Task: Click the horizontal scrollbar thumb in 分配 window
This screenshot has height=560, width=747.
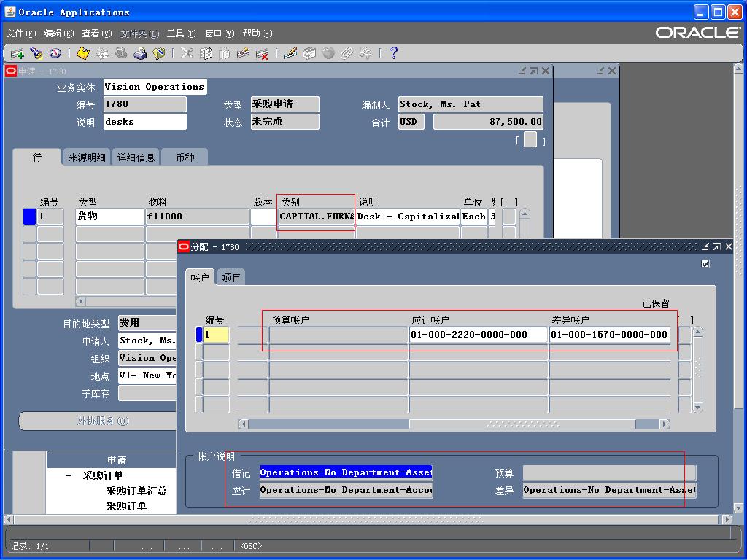Action: [x=522, y=424]
